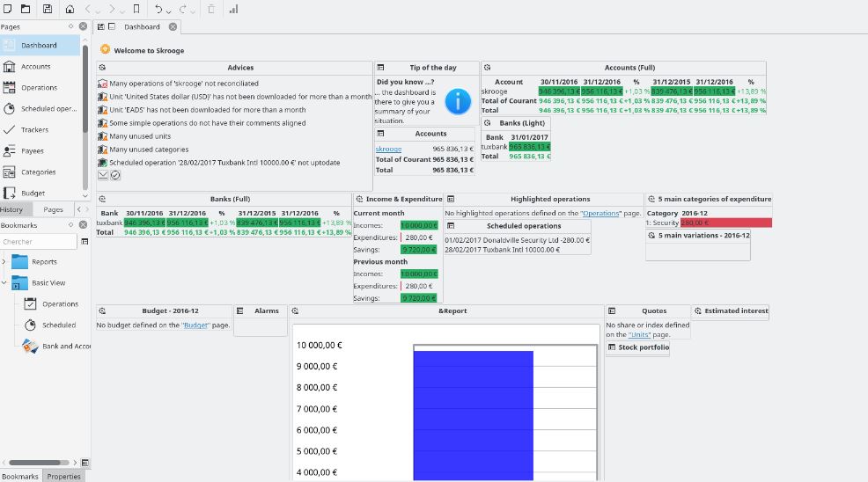This screenshot has width=868, height=482.
Task: Click the Redo arrow icon
Action: (184, 9)
